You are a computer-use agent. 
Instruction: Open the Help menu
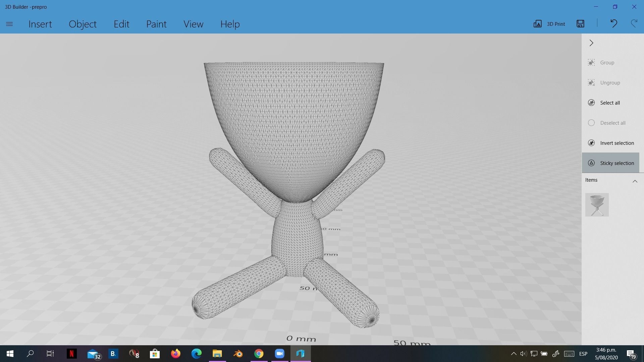tap(230, 24)
